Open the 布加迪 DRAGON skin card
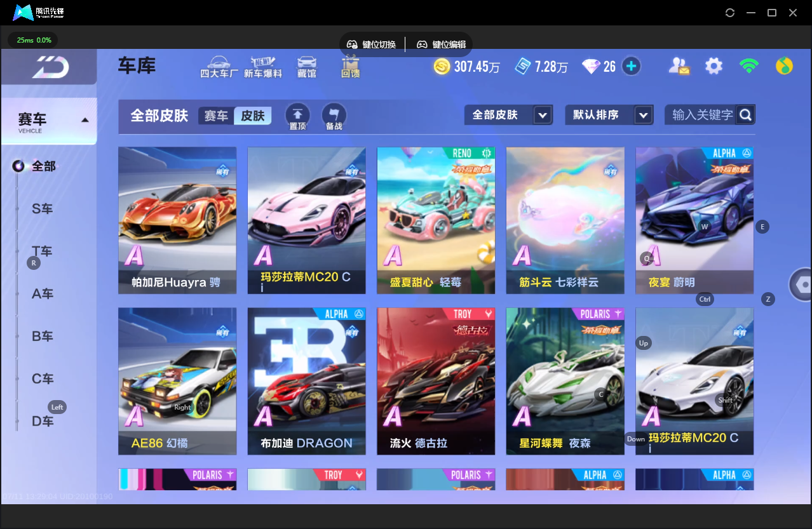 tap(306, 381)
